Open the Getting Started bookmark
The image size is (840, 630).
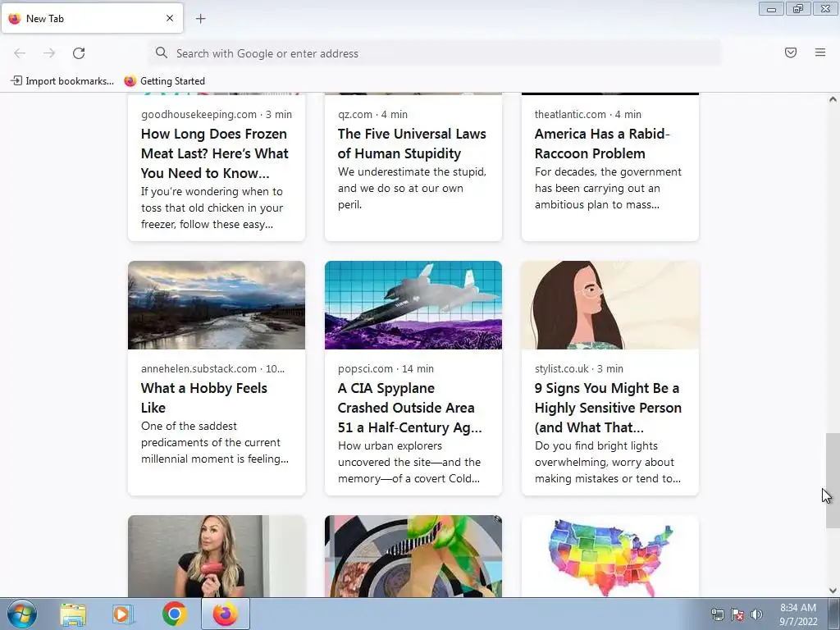[x=164, y=81]
